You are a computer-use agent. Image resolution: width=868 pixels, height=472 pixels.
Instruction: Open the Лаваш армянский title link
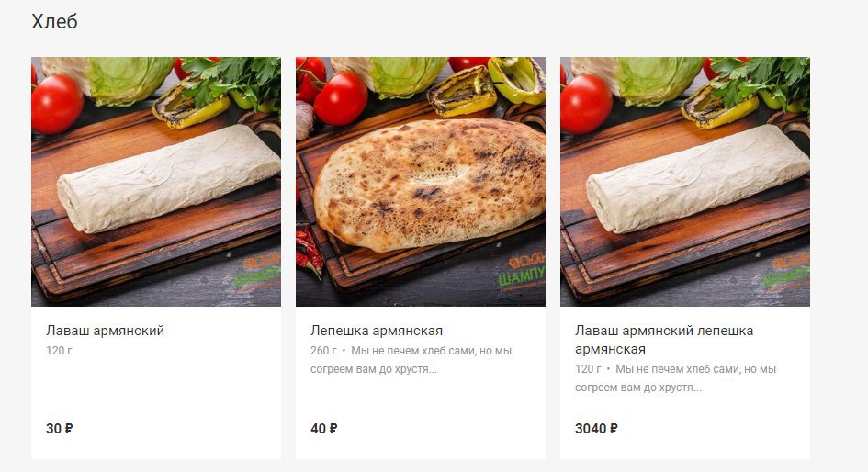point(106,331)
